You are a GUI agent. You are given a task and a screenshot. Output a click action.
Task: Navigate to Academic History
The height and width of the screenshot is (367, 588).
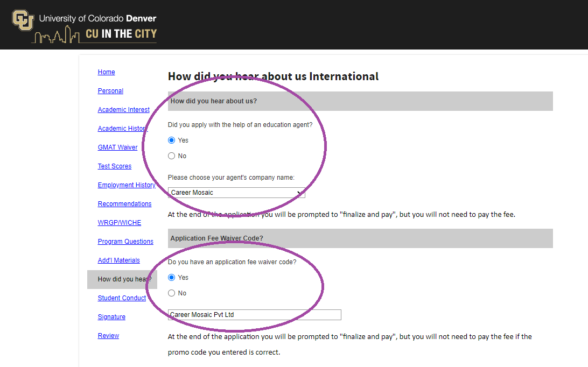(x=123, y=128)
